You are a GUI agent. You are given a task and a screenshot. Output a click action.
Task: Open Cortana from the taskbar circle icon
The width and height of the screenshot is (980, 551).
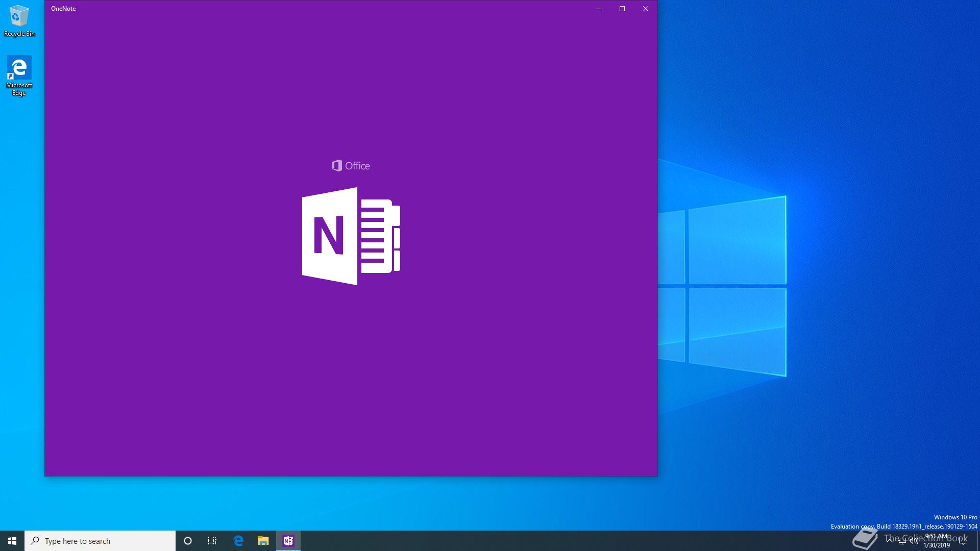(x=188, y=541)
